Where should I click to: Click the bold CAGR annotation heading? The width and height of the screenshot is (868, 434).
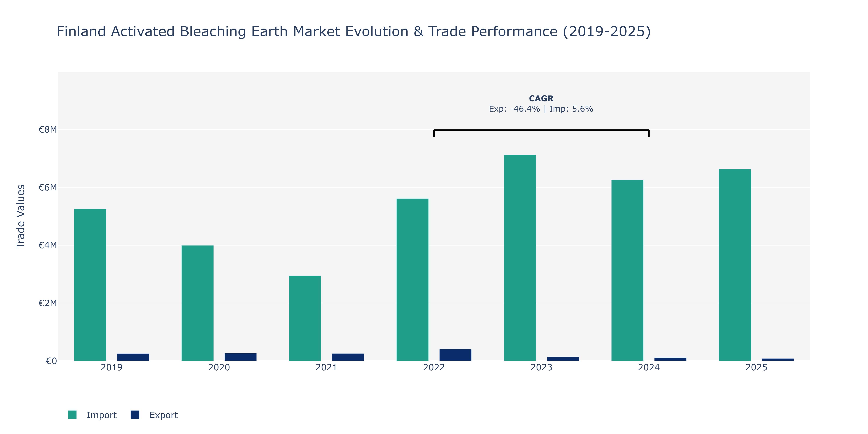(x=541, y=98)
